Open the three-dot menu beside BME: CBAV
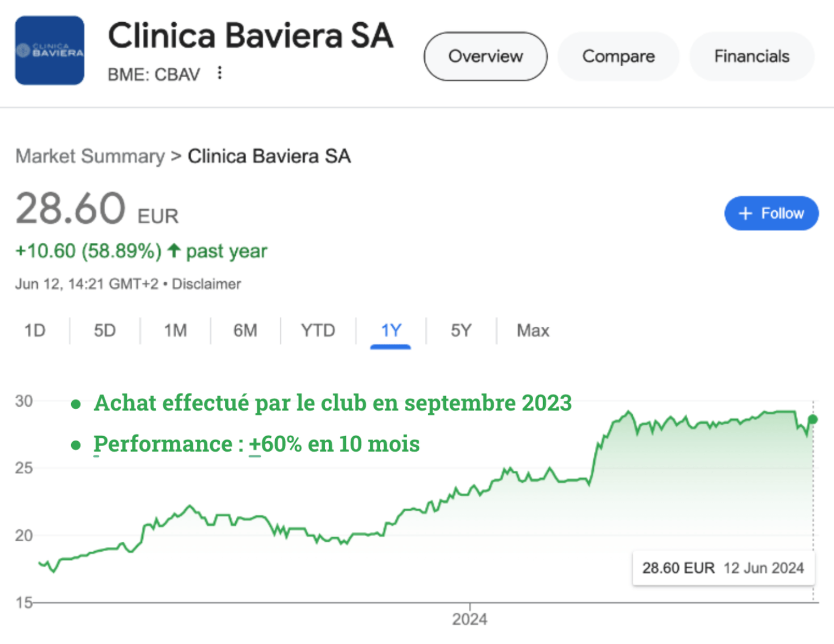This screenshot has width=834, height=644. click(220, 73)
